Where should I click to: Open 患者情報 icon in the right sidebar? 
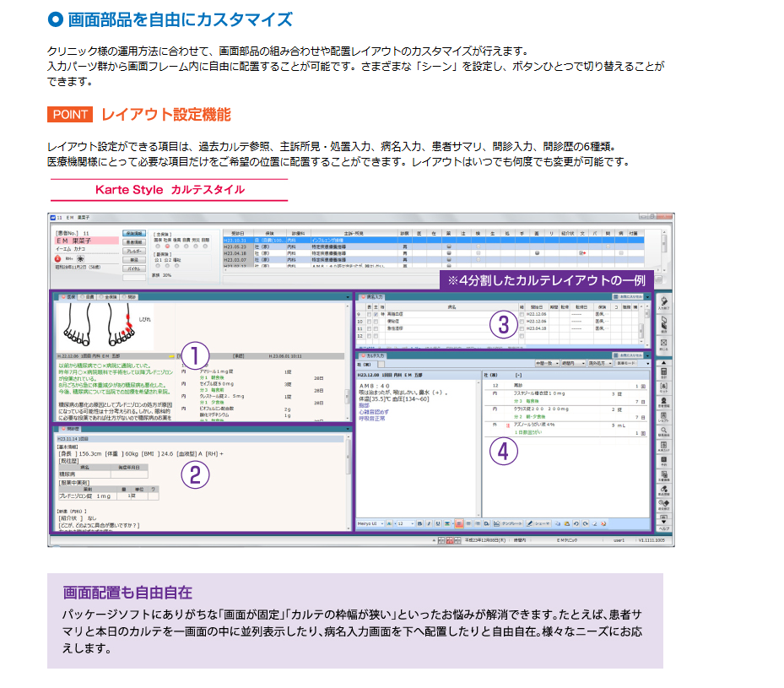click(x=663, y=401)
